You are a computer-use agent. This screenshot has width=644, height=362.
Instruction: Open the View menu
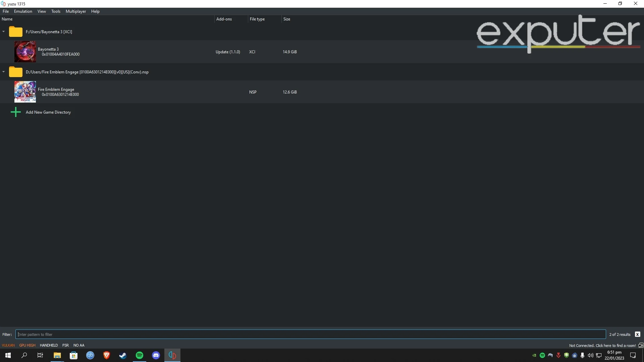(42, 11)
